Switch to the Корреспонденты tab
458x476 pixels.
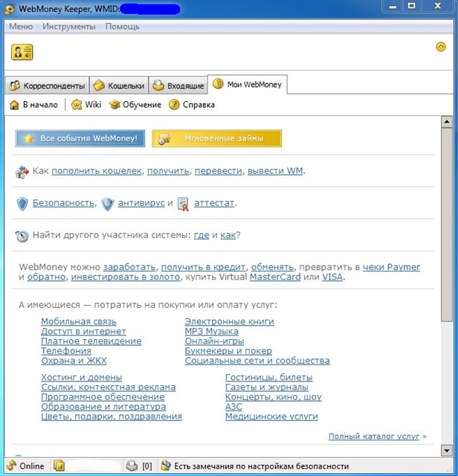(x=47, y=86)
